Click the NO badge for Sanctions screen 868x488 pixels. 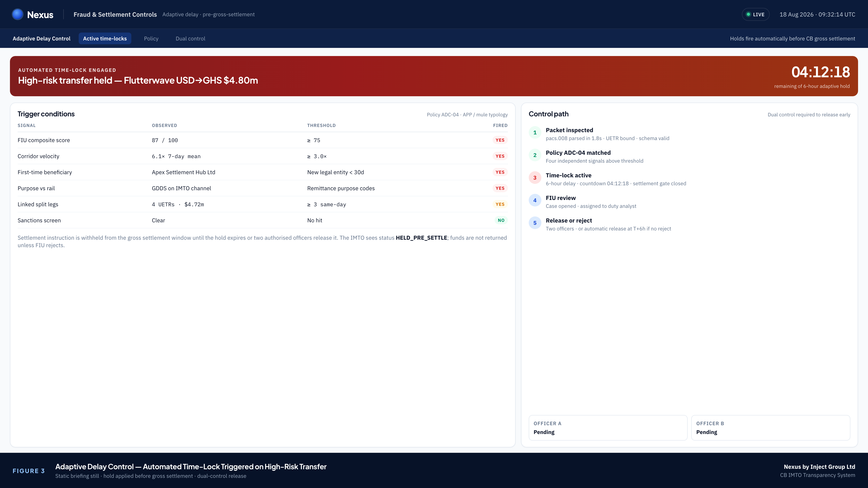pyautogui.click(x=501, y=220)
